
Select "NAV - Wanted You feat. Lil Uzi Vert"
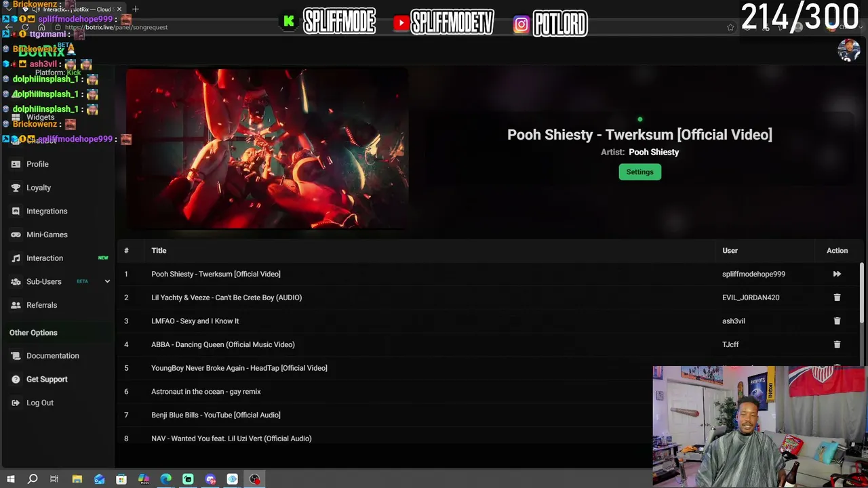[231, 439]
